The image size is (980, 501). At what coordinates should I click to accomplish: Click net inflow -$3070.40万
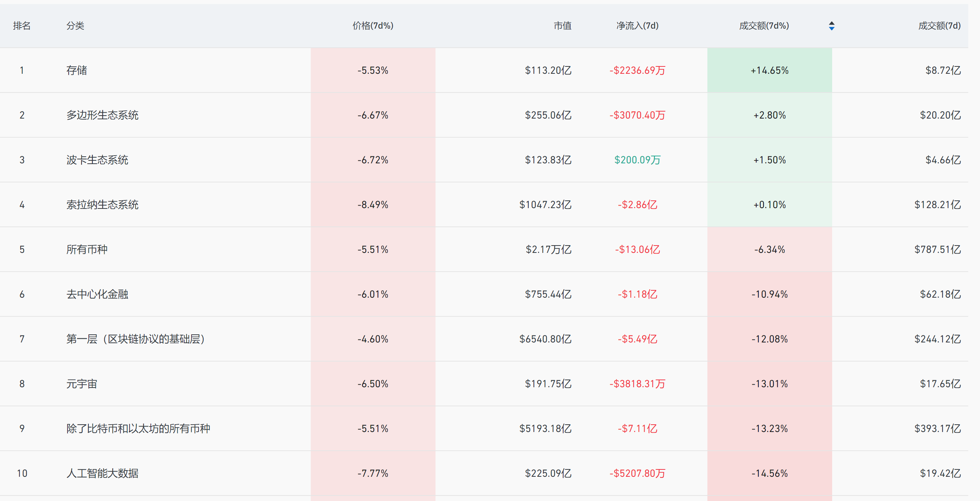tap(638, 115)
